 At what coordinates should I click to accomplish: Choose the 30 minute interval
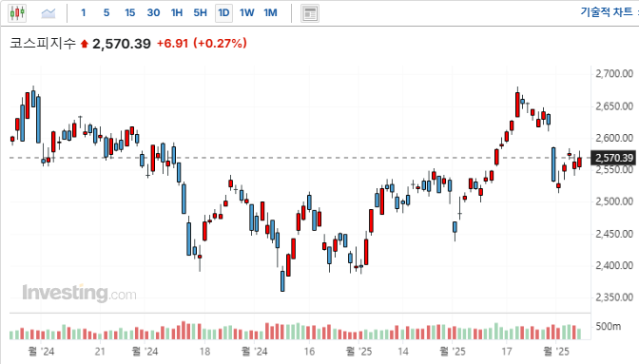(x=153, y=12)
